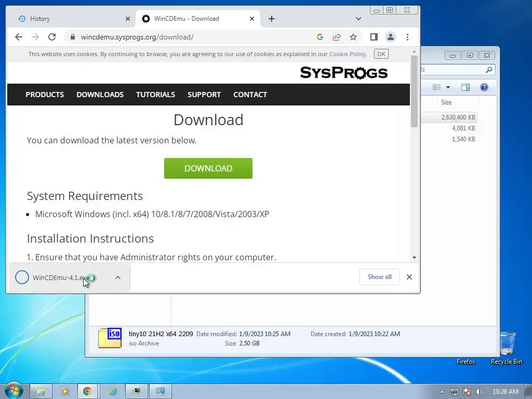The height and width of the screenshot is (399, 532).
Task: Close the History tab
Action: click(x=128, y=19)
